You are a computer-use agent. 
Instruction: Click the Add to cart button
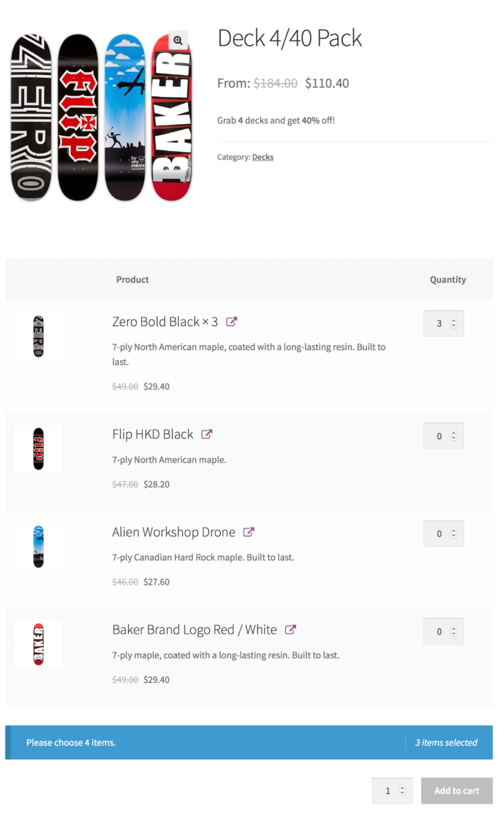[x=456, y=790]
